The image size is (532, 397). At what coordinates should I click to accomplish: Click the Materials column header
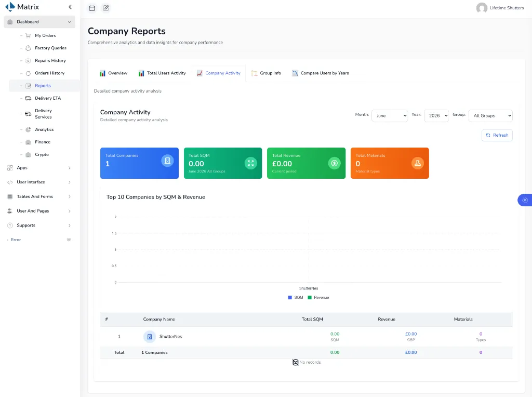(463, 319)
